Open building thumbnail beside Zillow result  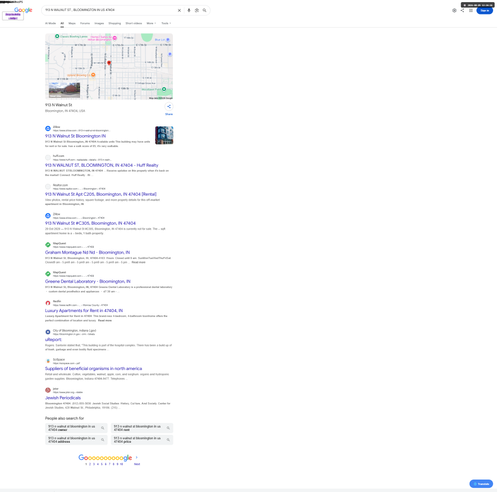tap(164, 135)
